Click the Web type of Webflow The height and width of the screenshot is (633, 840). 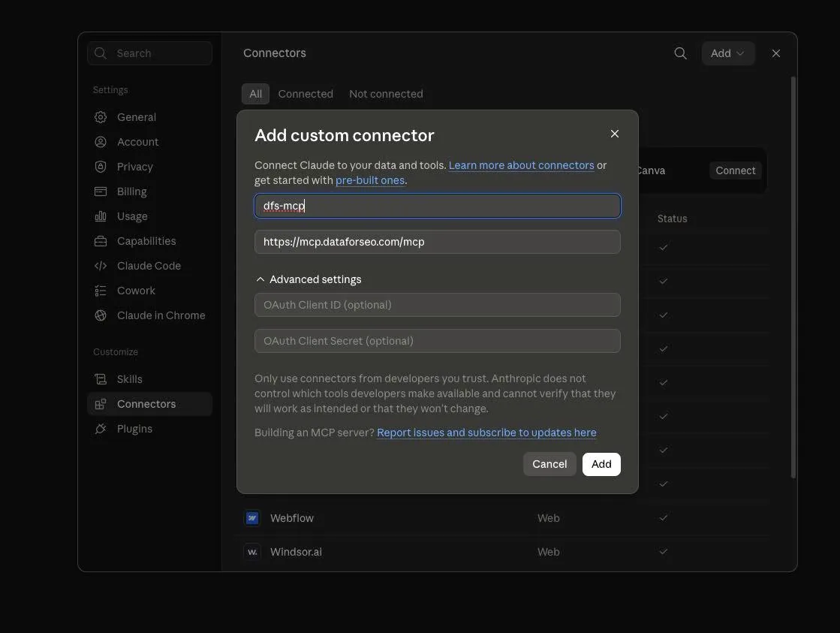[x=548, y=518]
